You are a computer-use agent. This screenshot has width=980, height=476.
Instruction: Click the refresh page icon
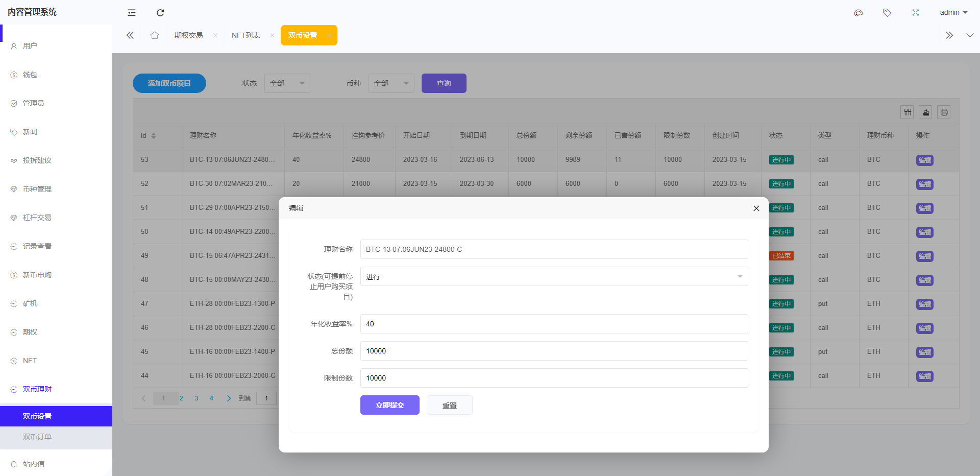(160, 13)
